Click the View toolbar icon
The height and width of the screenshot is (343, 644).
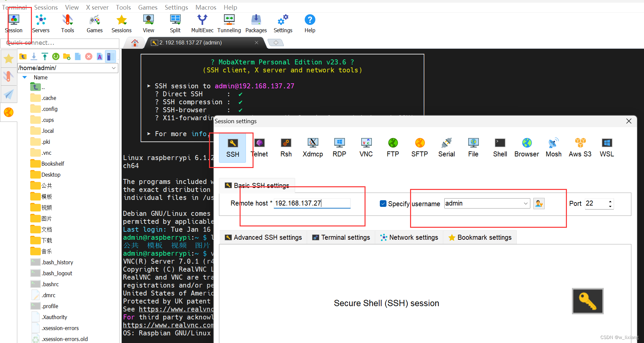[x=149, y=24]
